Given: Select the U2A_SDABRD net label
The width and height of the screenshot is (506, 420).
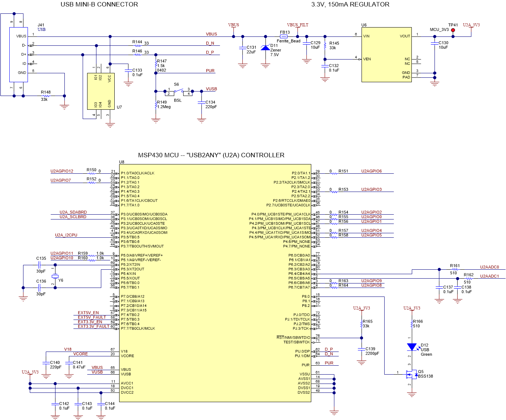Looking at the screenshot, I should [x=73, y=212].
